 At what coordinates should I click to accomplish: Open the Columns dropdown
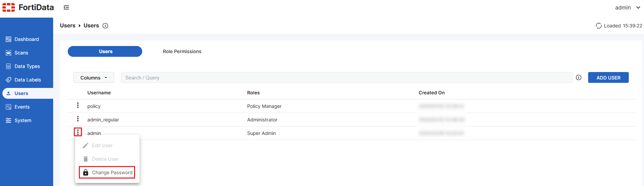click(94, 77)
